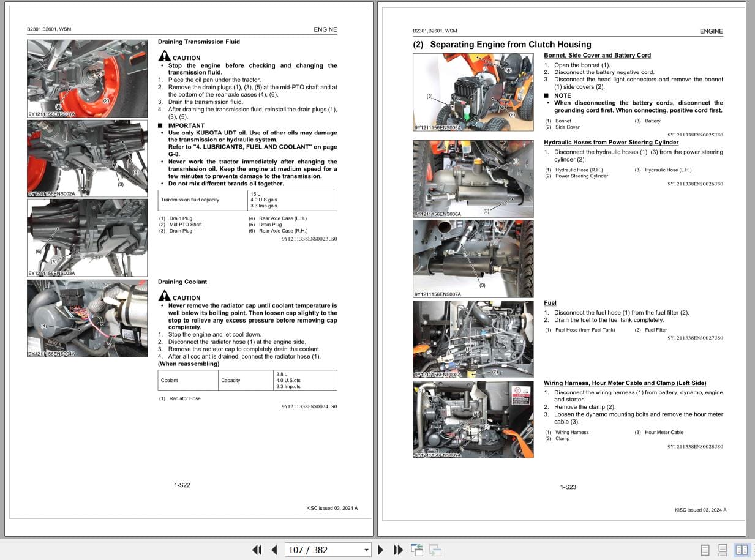Click the bonnet photo labeled 9Y1211156ENS005A
Image resolution: width=755 pixels, height=560 pixels.
click(x=473, y=92)
